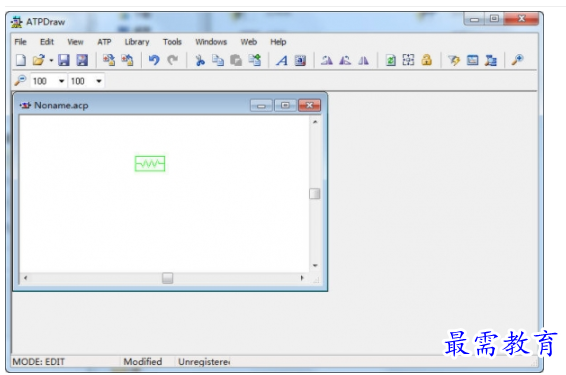Click the padlock icon

coord(427,60)
